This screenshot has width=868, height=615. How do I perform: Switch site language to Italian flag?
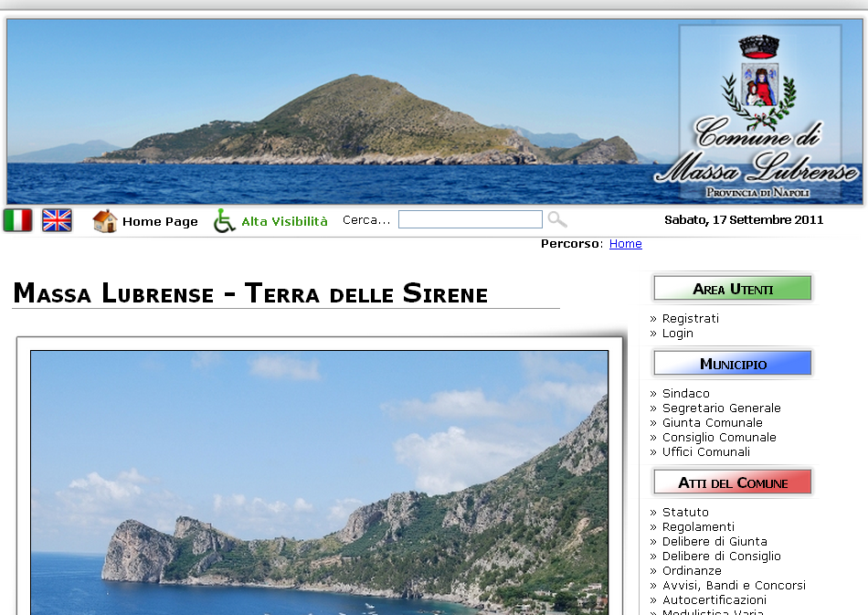click(17, 220)
